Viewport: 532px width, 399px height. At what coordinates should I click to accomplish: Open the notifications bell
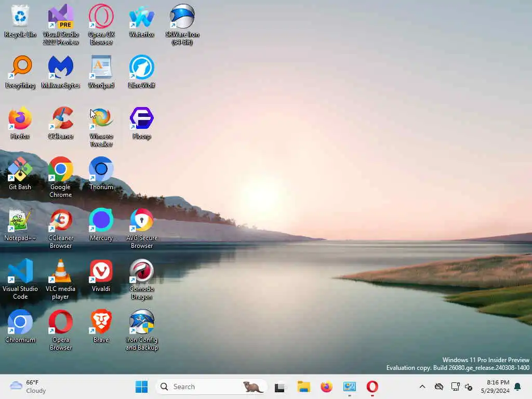[x=518, y=387]
